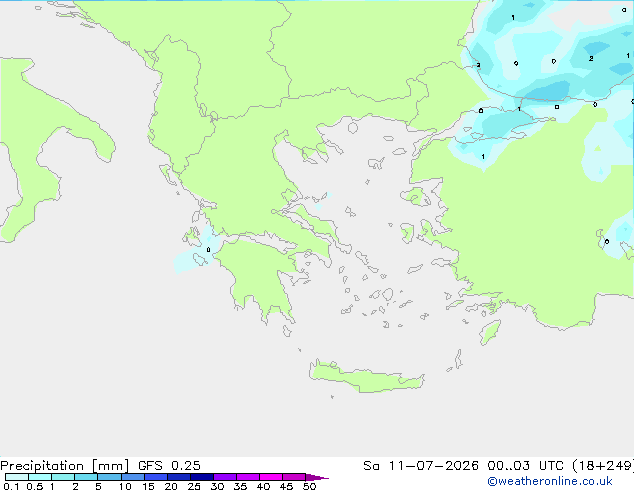Select the 0.1–0.5 mm palest legend swatch
634x490 pixels.
[x=17, y=477]
